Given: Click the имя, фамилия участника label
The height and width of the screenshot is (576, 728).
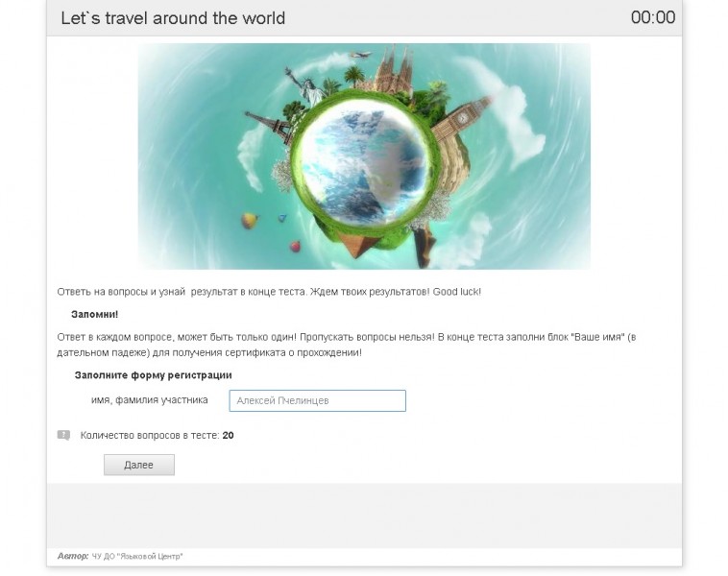Looking at the screenshot, I should 150,400.
